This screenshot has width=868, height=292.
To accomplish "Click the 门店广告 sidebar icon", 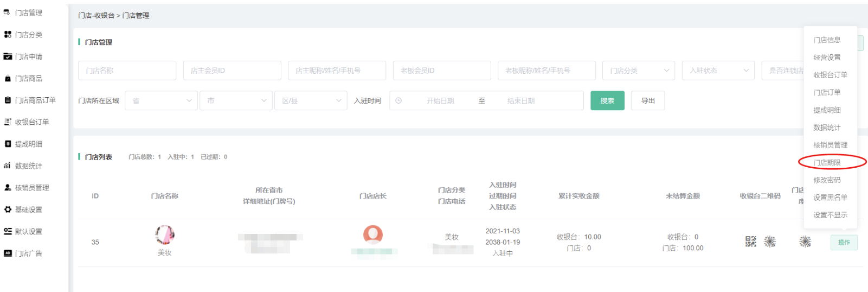I will (x=8, y=253).
